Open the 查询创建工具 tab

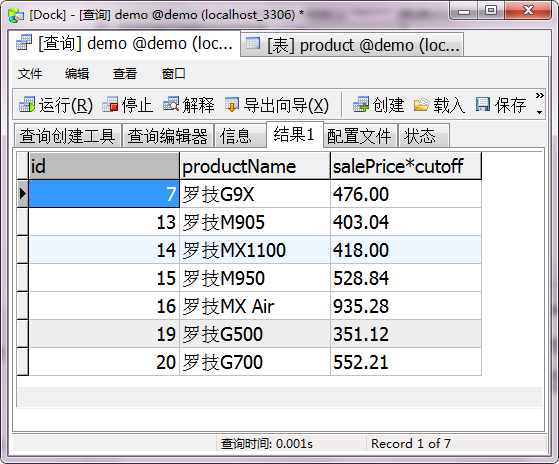point(68,136)
